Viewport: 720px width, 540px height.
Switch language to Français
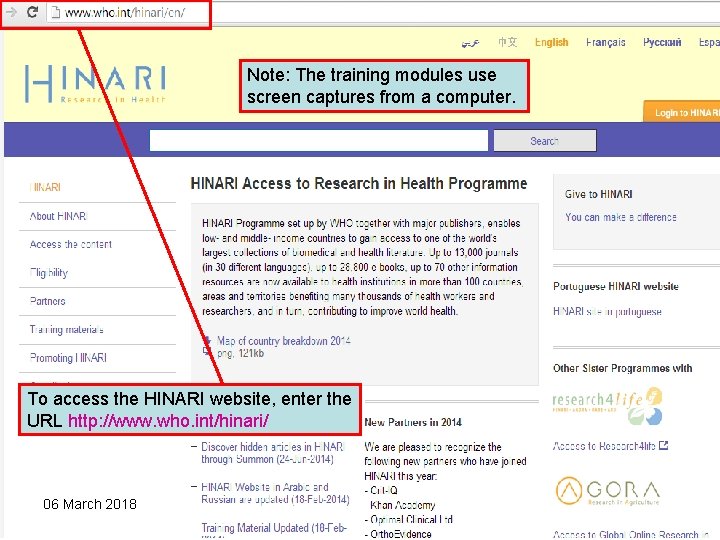click(x=605, y=42)
